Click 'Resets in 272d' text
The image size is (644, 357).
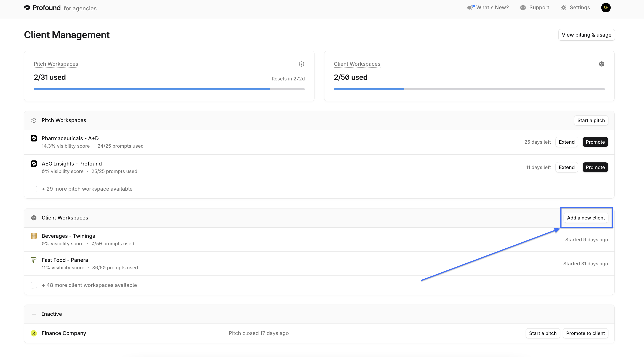pyautogui.click(x=288, y=79)
